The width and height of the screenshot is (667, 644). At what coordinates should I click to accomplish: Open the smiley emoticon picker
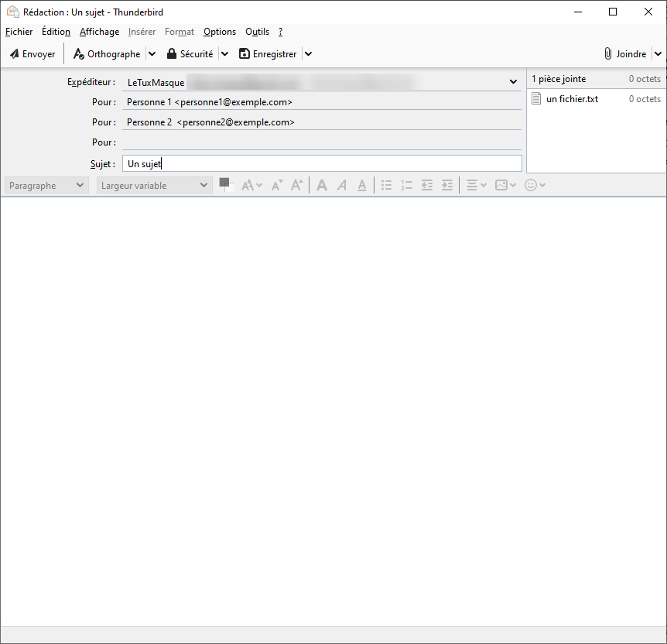(535, 186)
